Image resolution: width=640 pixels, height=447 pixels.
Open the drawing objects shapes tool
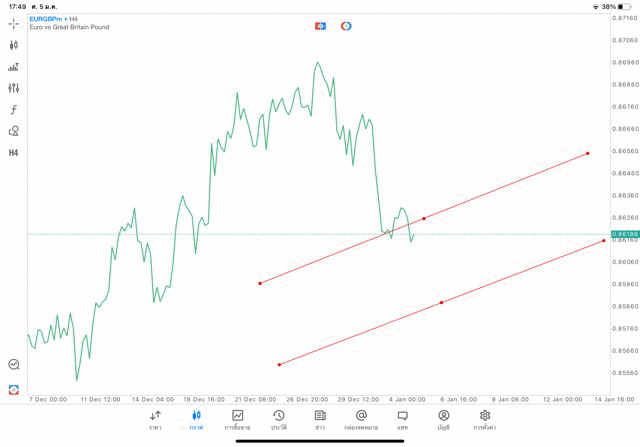(x=14, y=131)
